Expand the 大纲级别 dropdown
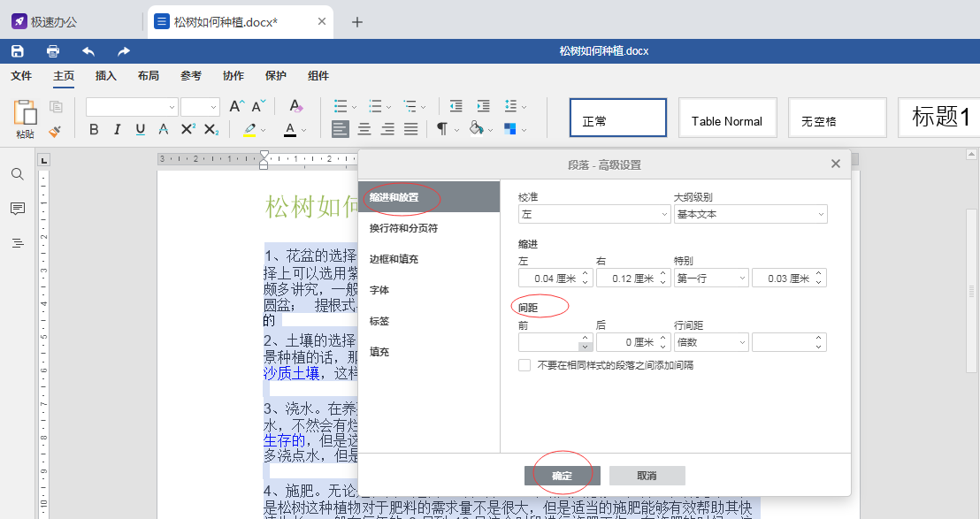 point(750,214)
